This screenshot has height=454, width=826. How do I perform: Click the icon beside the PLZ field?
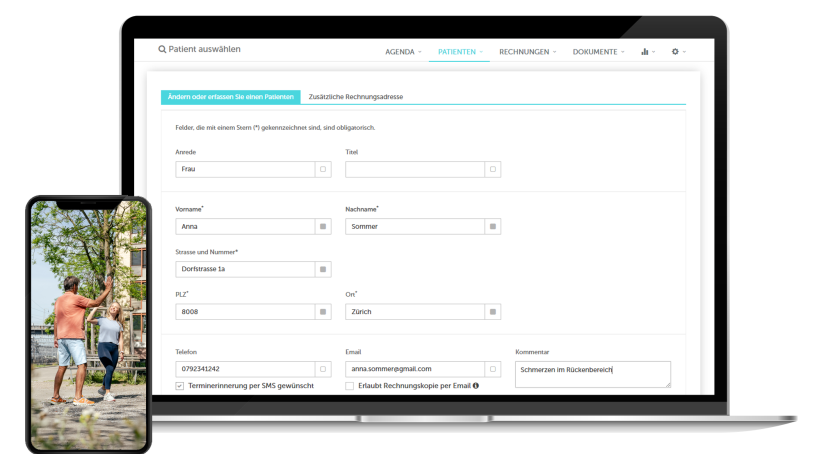323,312
